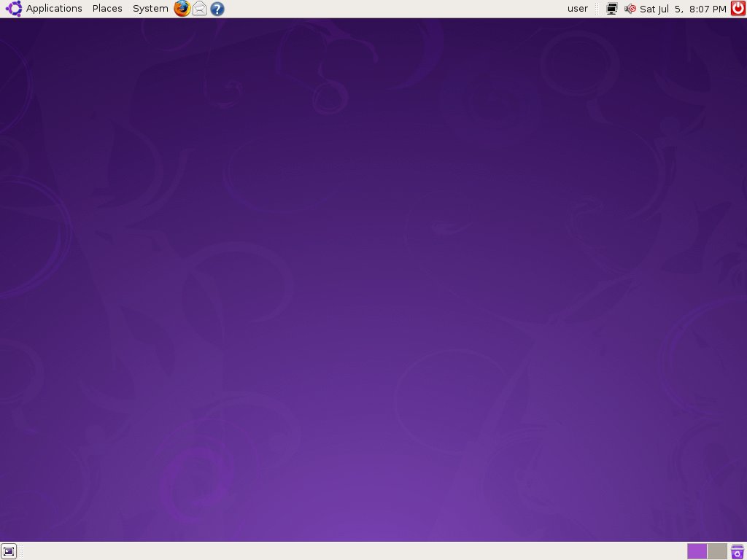747x560 pixels.
Task: Switch to the first purple workspace
Action: [697, 551]
